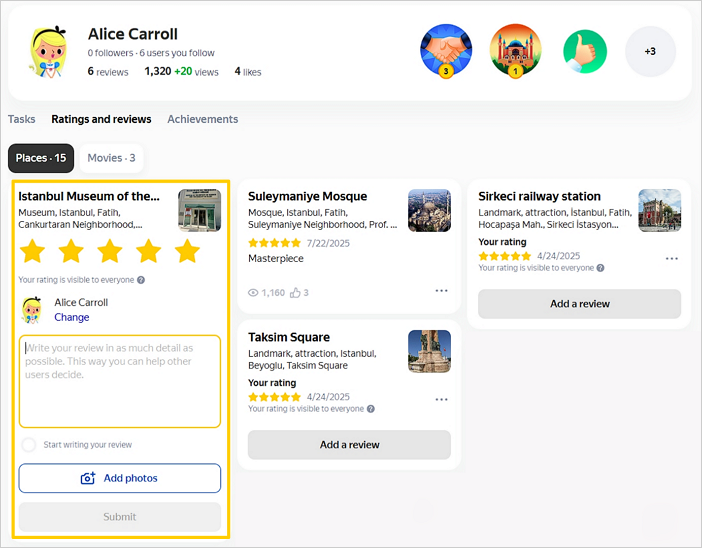This screenshot has height=548, width=702.
Task: Click the Change link under Alice Carroll
Action: (x=72, y=317)
